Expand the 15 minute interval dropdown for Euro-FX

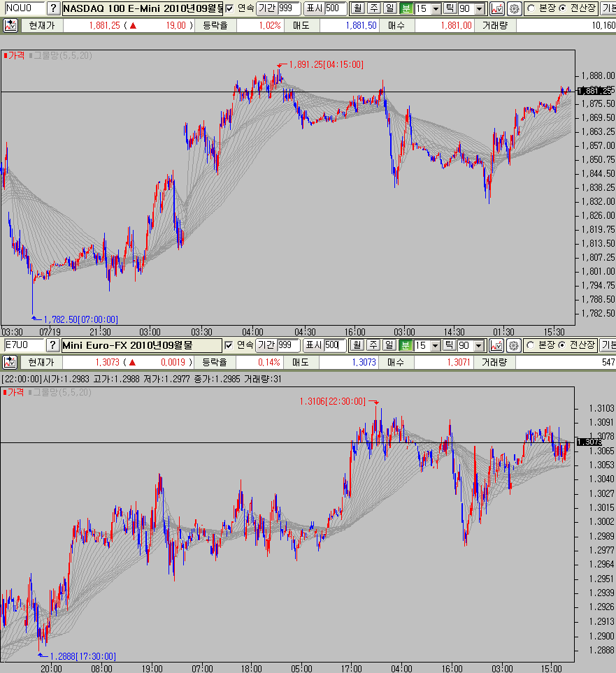436,345
